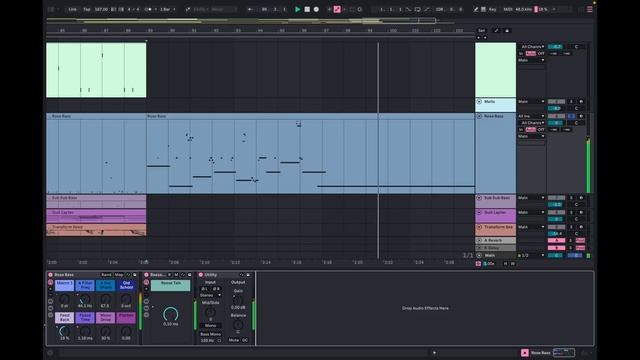Open the 1 Bar quantization dropdown

(x=167, y=9)
